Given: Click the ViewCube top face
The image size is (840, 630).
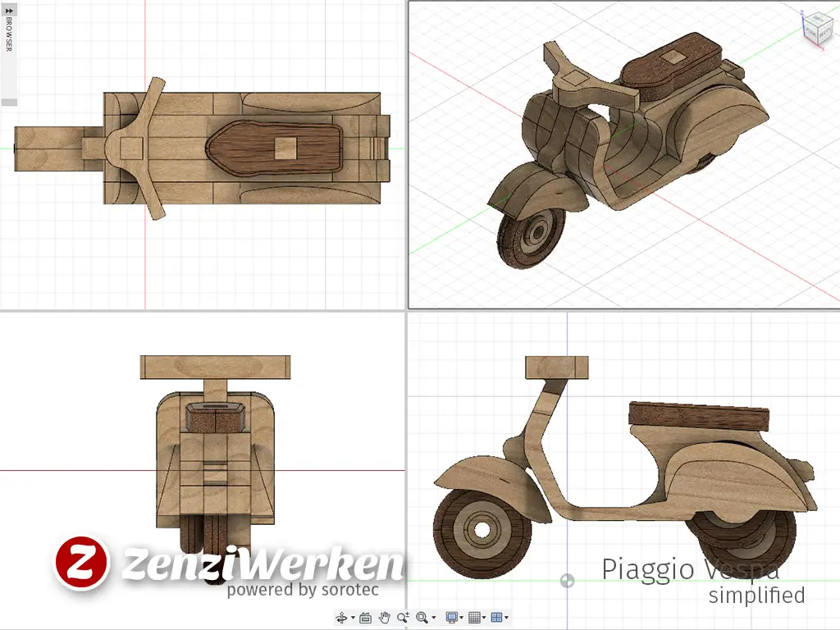Looking at the screenshot, I should tap(817, 20).
